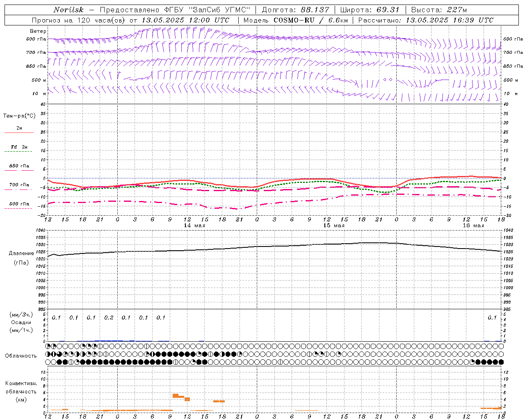
Task: Click the "Рассчитано: 13.05.2025 16:39 UTC" timestamp
Action: (x=426, y=20)
